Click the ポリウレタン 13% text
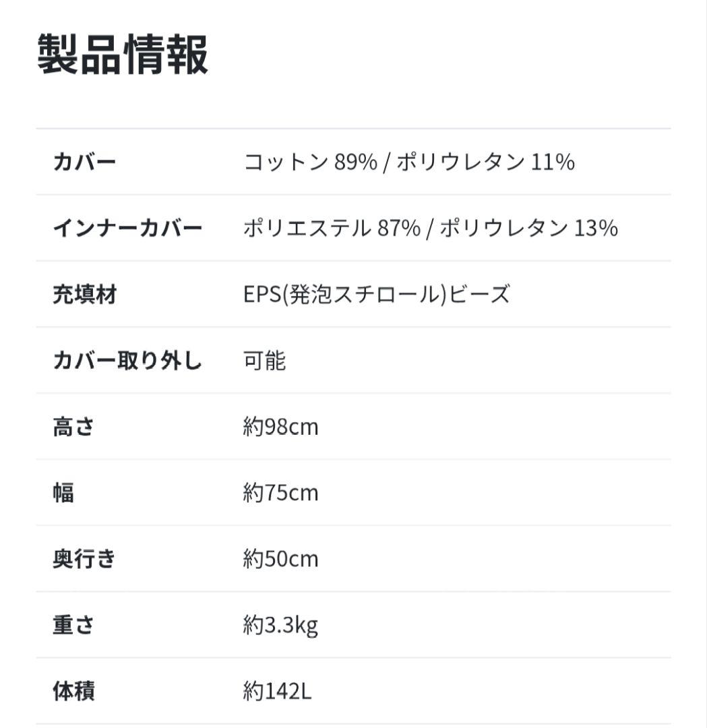The height and width of the screenshot is (728, 707). pos(529,229)
